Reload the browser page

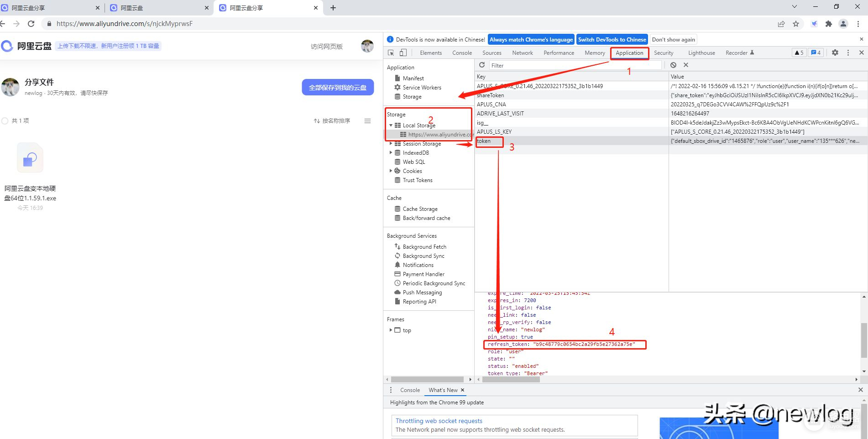click(31, 24)
